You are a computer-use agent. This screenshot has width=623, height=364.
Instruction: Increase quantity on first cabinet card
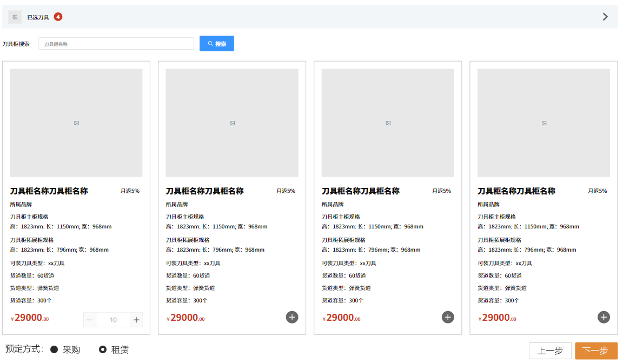tap(136, 320)
